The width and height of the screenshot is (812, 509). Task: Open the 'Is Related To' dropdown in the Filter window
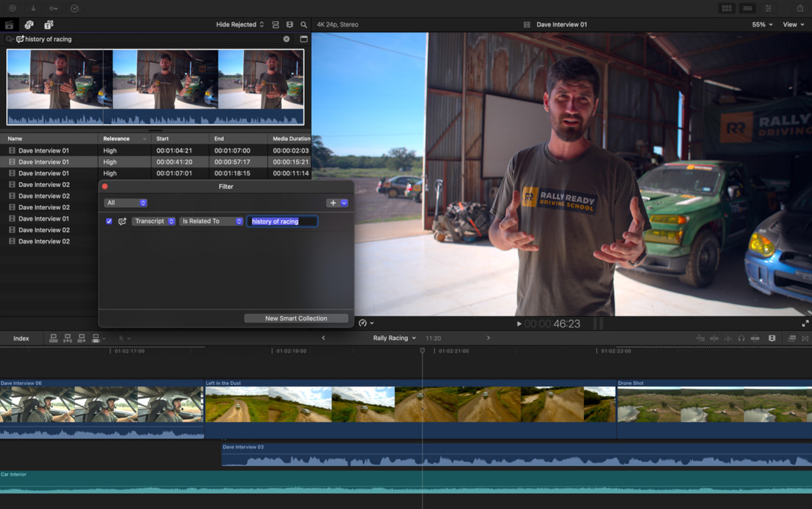211,221
